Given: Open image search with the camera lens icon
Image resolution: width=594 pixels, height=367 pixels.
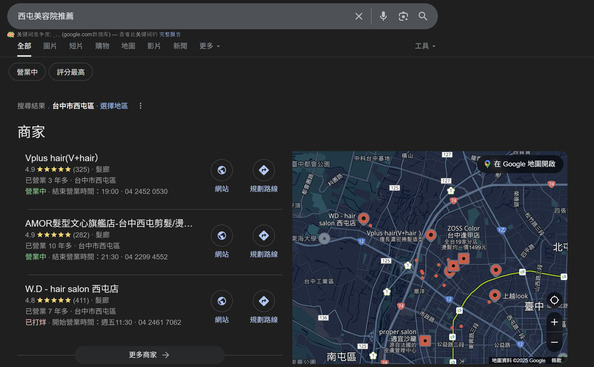Looking at the screenshot, I should pos(403,16).
